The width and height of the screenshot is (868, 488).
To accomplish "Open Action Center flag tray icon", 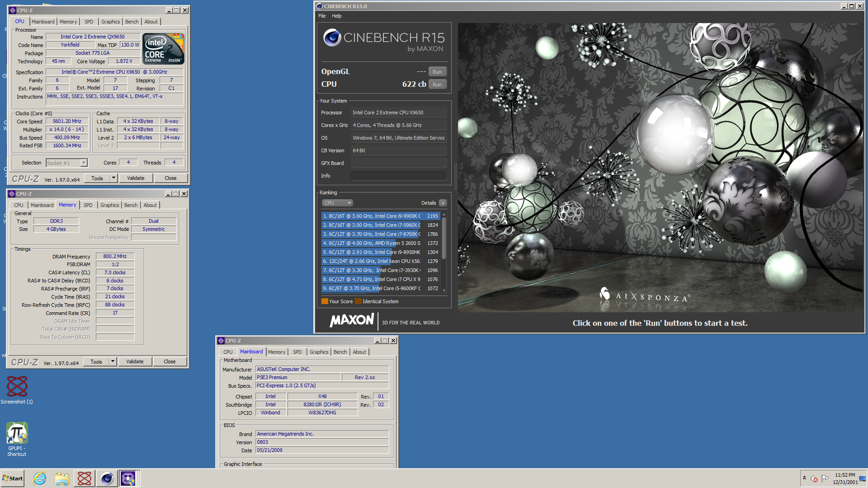I will pyautogui.click(x=825, y=479).
